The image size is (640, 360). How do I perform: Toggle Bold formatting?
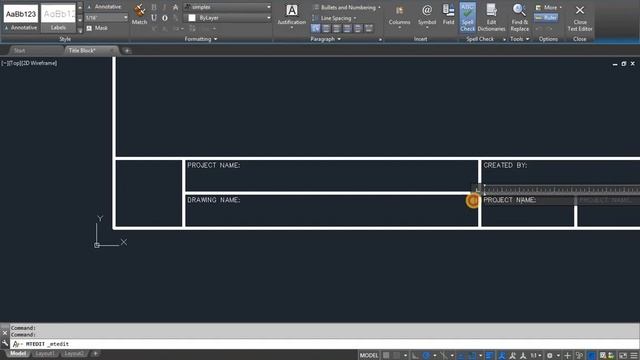pos(154,7)
